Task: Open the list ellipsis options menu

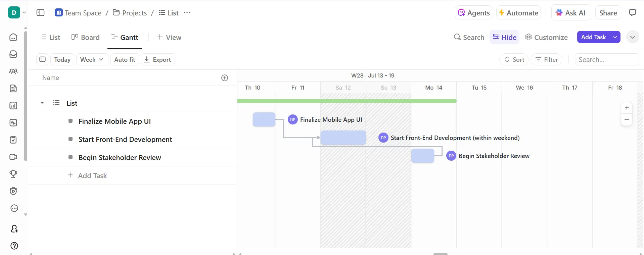Action: point(187,13)
